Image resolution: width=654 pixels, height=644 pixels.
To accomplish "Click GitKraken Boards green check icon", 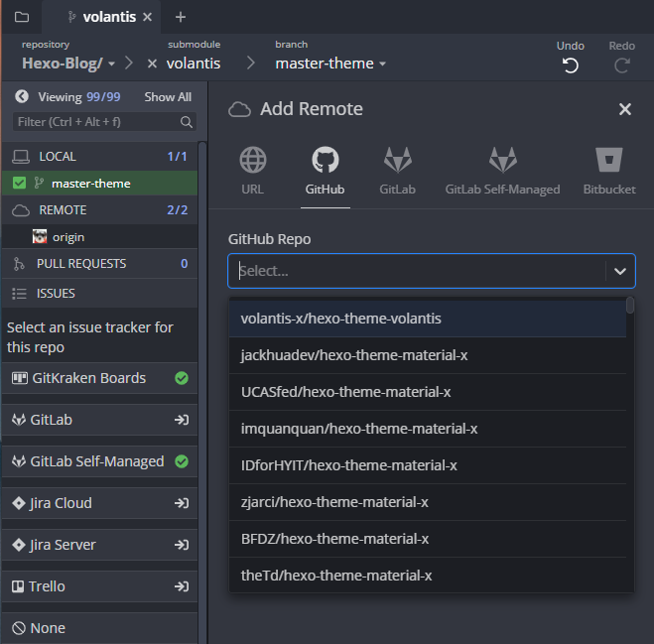I will (x=182, y=378).
